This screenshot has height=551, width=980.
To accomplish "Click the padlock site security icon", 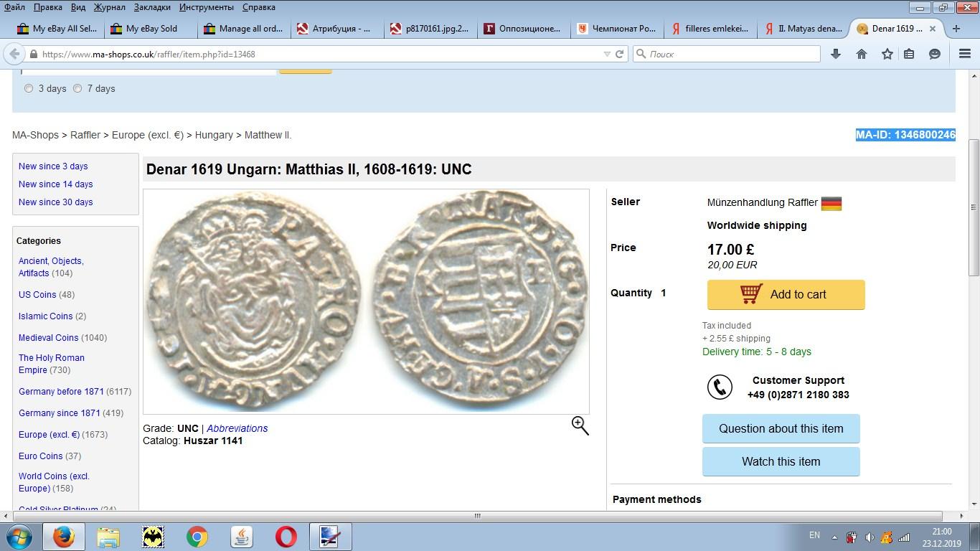I will coord(33,54).
